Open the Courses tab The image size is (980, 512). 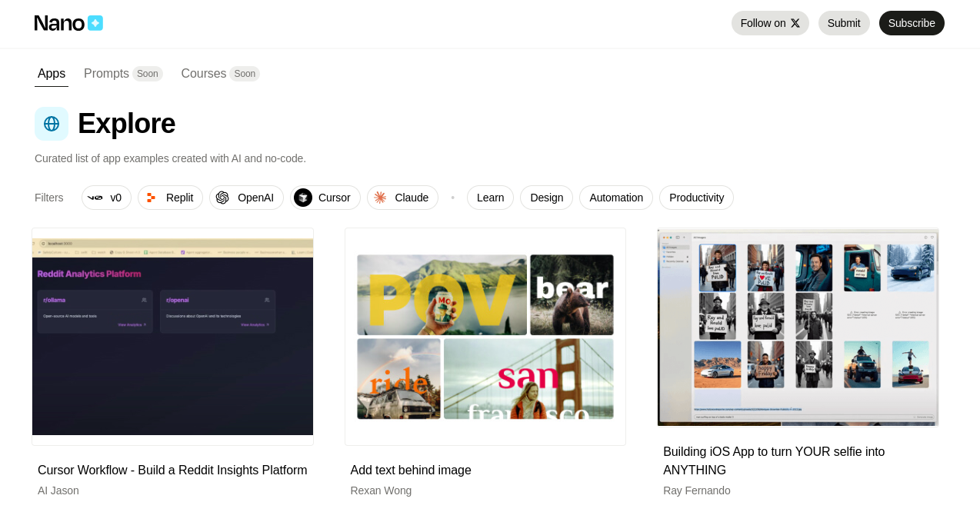204,74
